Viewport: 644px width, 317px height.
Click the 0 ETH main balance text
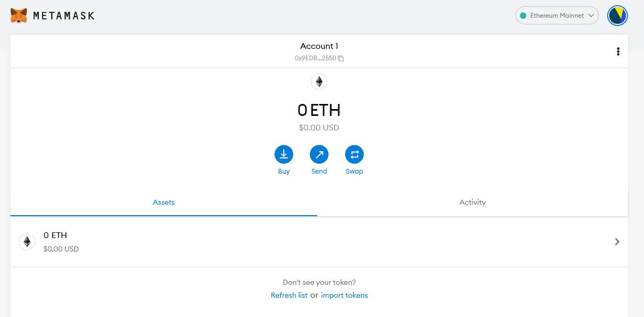point(319,110)
